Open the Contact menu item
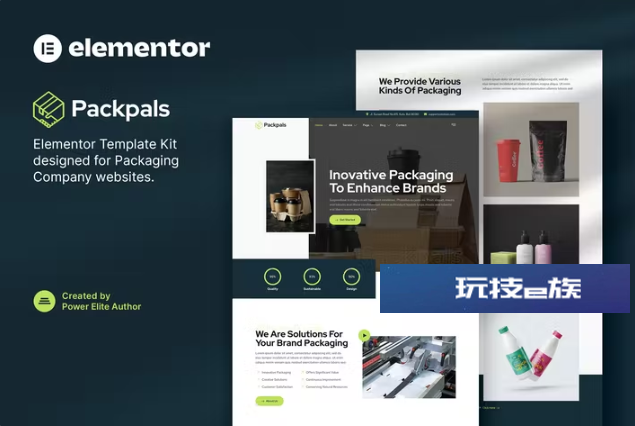 401,125
